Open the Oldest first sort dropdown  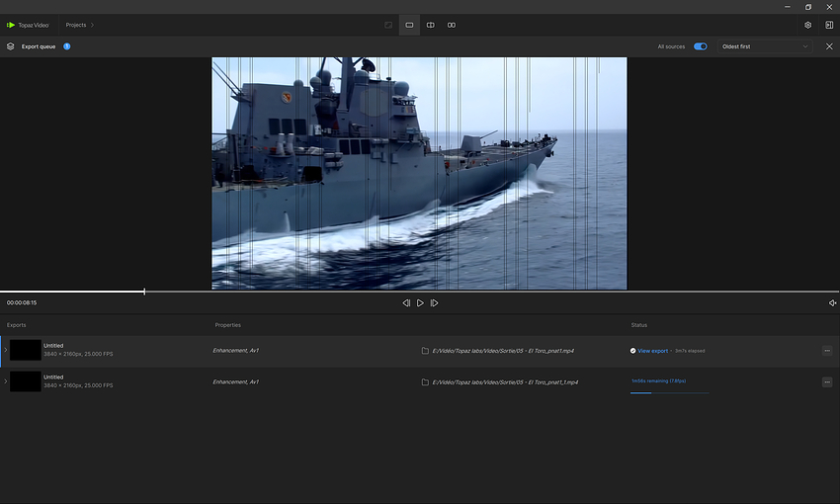(x=765, y=46)
